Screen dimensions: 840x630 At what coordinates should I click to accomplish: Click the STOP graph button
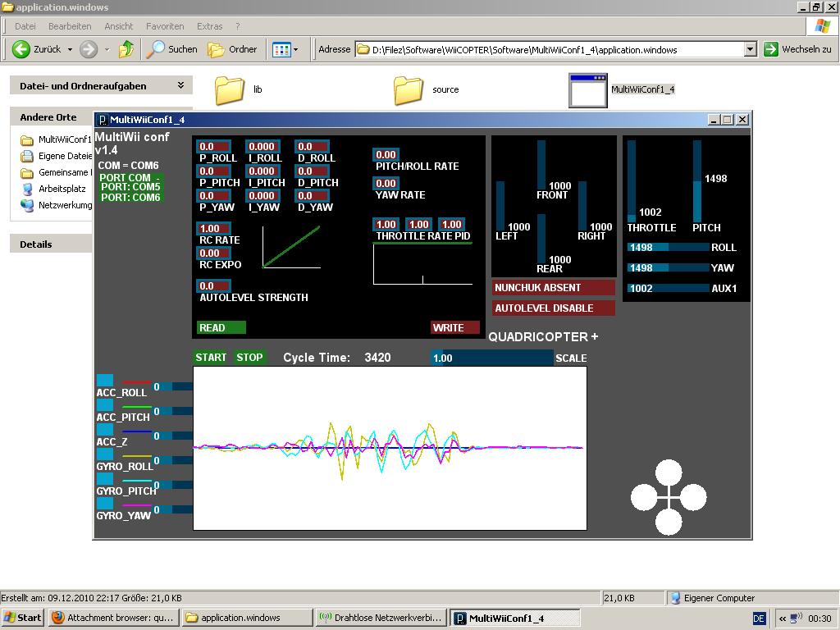coord(249,358)
